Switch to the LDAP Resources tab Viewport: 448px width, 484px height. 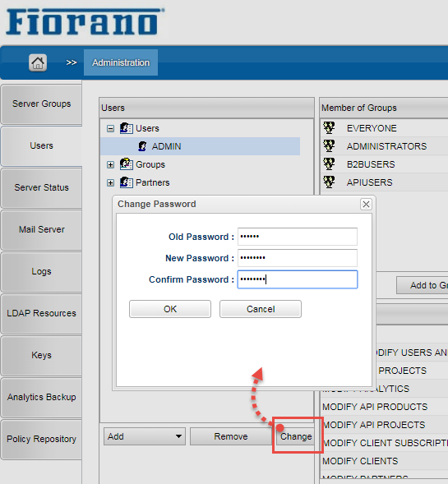(x=41, y=313)
